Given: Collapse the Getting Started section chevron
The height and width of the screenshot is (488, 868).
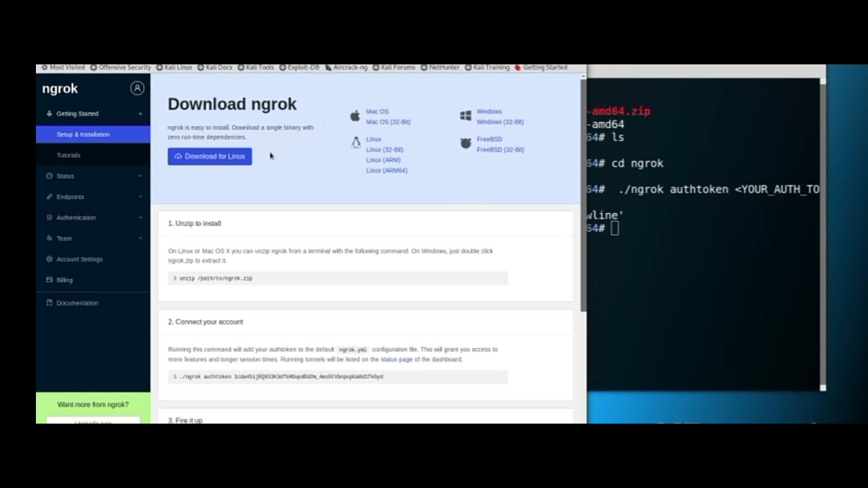Looking at the screenshot, I should click(140, 114).
